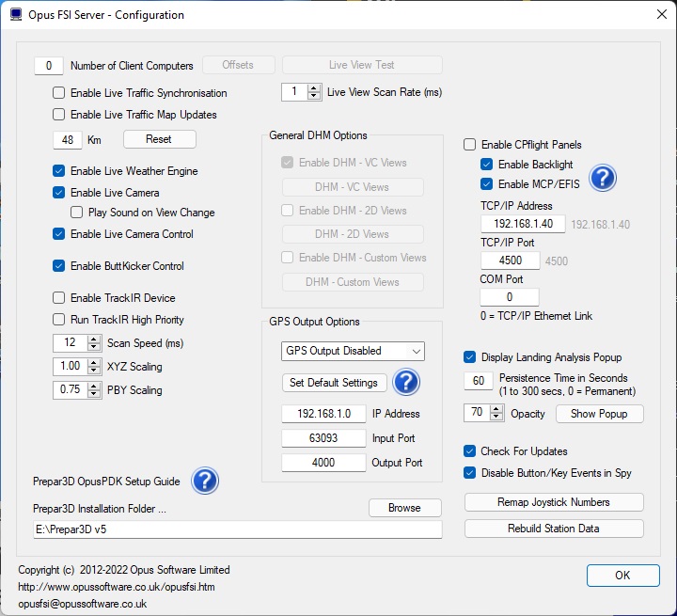Toggle Enable Live Weather Engine checkbox
This screenshot has height=616, width=677.
coord(58,171)
